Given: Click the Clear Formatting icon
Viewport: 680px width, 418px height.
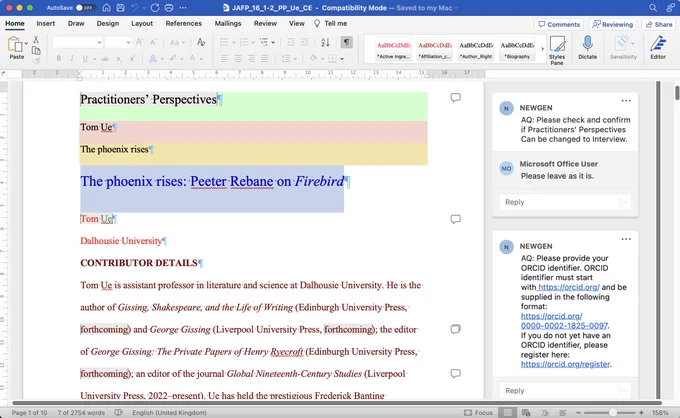Looking at the screenshot, I should click(x=201, y=42).
